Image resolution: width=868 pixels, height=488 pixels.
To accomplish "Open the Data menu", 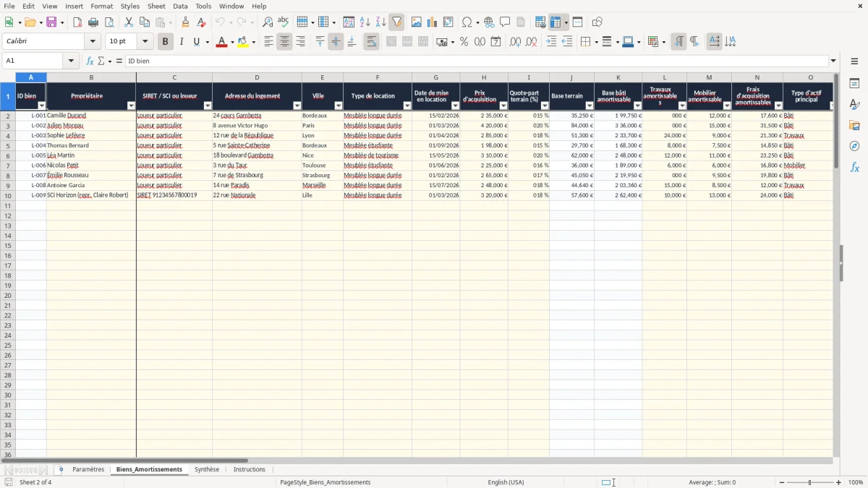I will point(180,6).
